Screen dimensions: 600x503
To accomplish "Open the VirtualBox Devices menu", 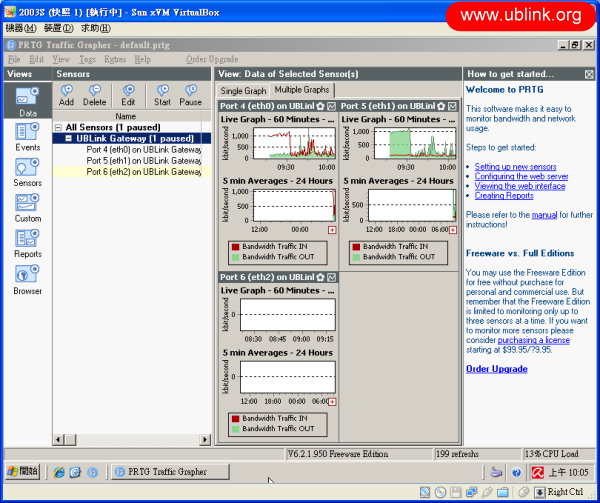I will (x=59, y=28).
